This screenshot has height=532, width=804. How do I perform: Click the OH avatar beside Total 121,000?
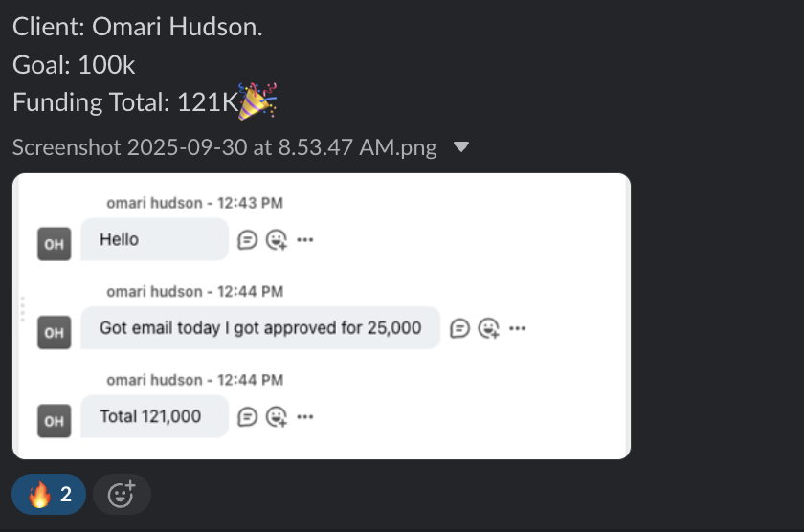pyautogui.click(x=55, y=421)
